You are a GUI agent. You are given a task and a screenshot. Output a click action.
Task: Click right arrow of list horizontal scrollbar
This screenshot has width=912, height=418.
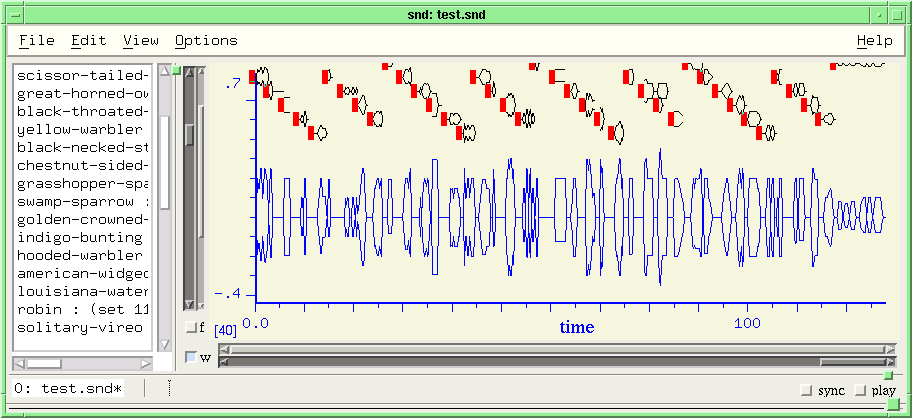pos(146,364)
